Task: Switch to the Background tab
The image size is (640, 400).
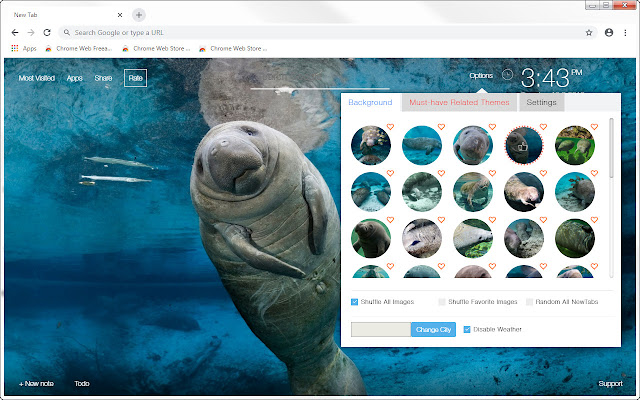Action: (x=370, y=102)
